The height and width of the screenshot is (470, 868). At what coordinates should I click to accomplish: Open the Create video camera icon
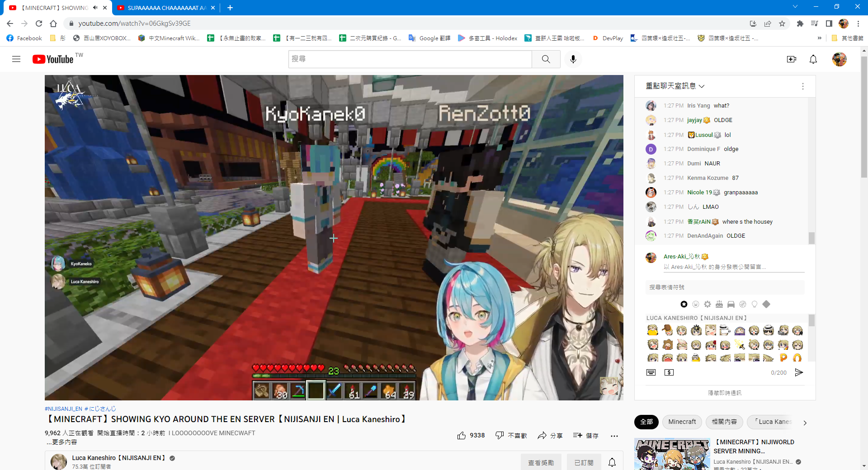[792, 59]
